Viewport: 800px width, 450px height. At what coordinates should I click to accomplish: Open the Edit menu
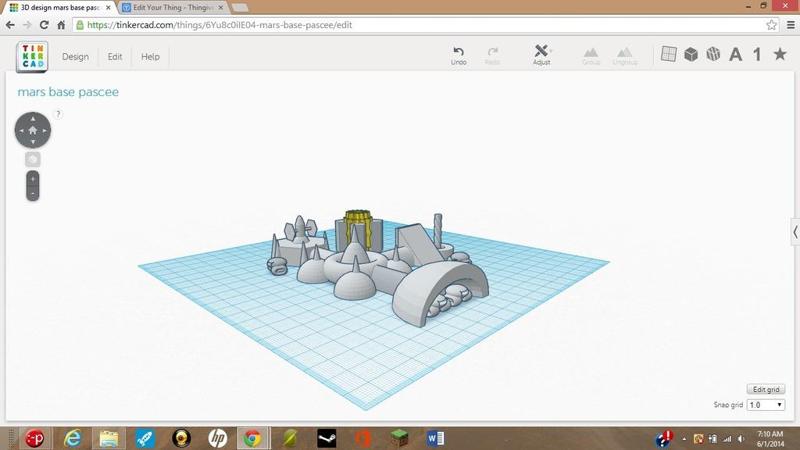115,57
